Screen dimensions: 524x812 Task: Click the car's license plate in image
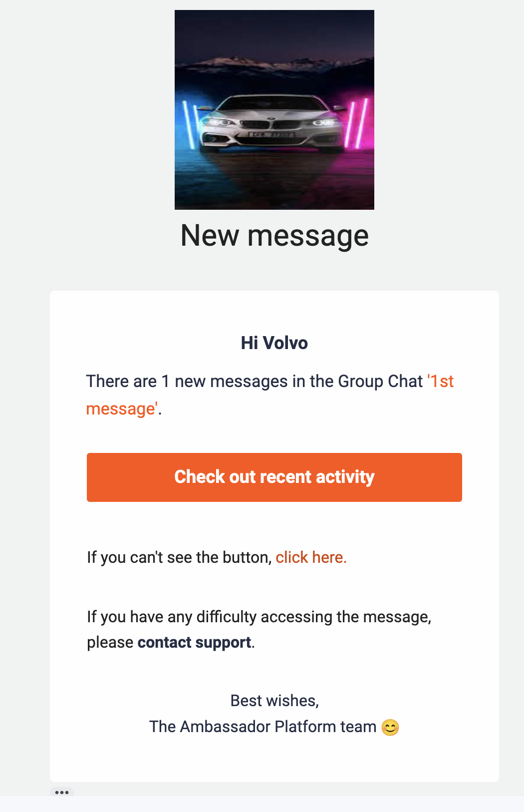point(272,135)
